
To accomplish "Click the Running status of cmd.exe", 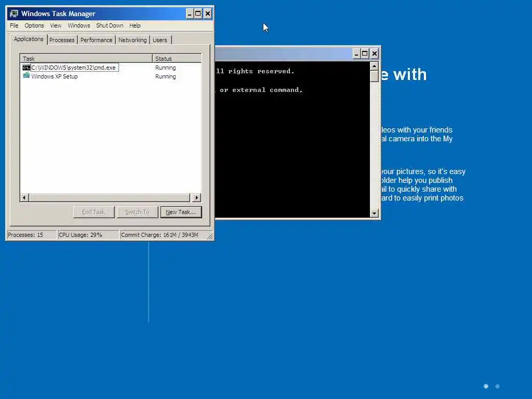I will coord(166,68).
